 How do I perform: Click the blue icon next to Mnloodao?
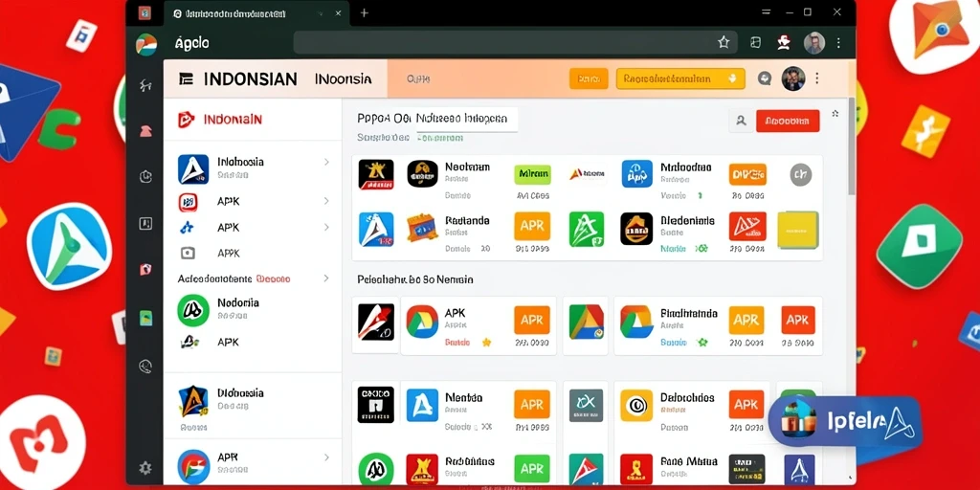point(636,174)
